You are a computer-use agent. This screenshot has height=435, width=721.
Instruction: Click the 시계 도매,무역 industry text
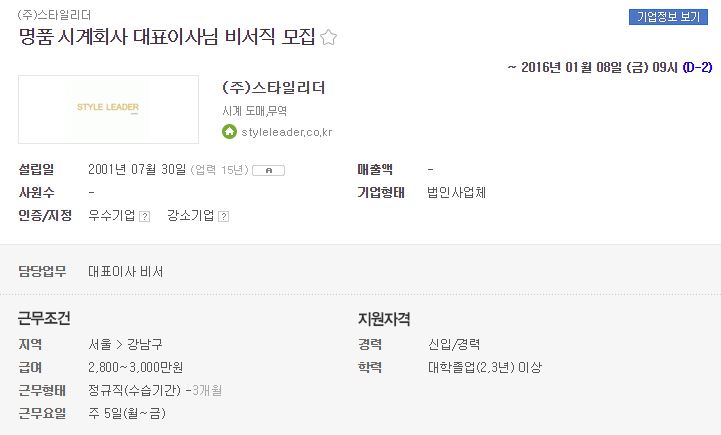click(x=254, y=111)
